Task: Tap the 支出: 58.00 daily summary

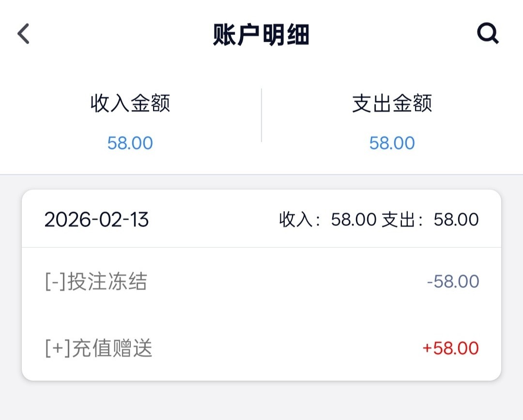Action: [431, 220]
